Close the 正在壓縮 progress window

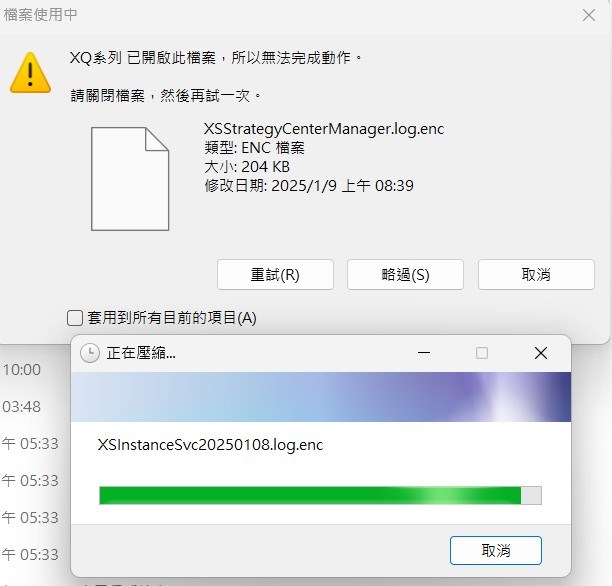point(541,353)
